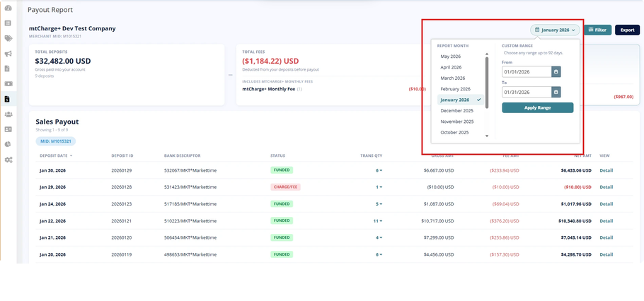The image size is (644, 301).
Task: Click the pie chart sidebar icon
Action: pos(8,144)
